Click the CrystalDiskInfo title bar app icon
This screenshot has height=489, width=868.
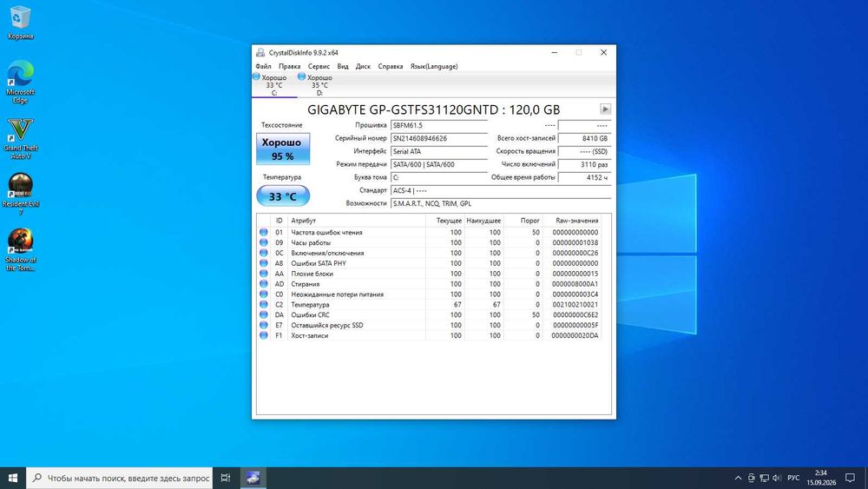[x=260, y=53]
